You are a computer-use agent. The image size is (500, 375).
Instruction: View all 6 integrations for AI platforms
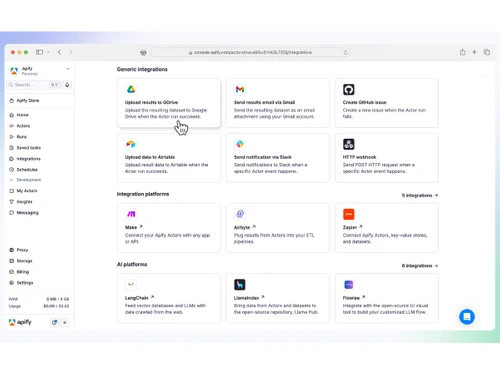(x=420, y=266)
